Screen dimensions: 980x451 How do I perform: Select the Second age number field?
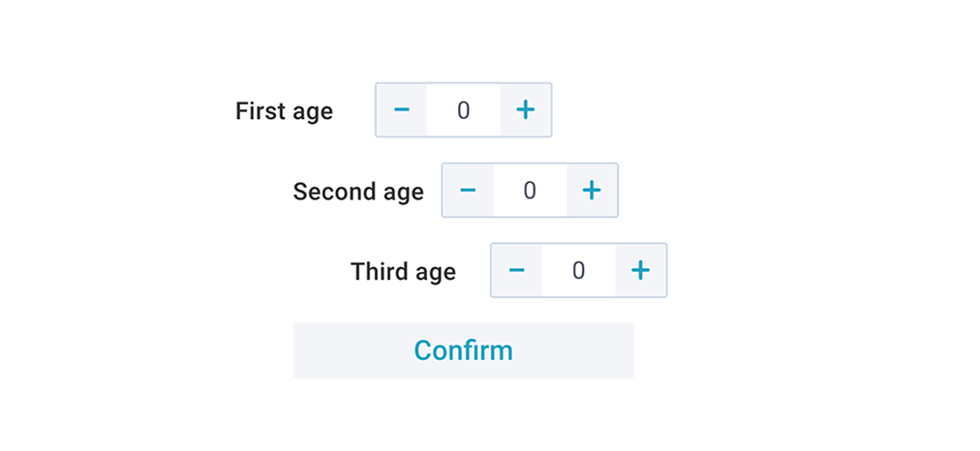[530, 191]
